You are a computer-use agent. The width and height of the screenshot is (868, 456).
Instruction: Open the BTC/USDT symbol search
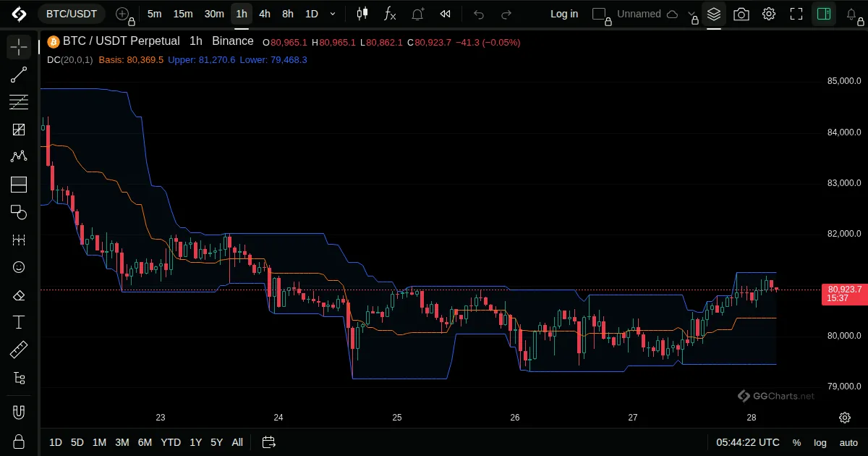tap(72, 14)
